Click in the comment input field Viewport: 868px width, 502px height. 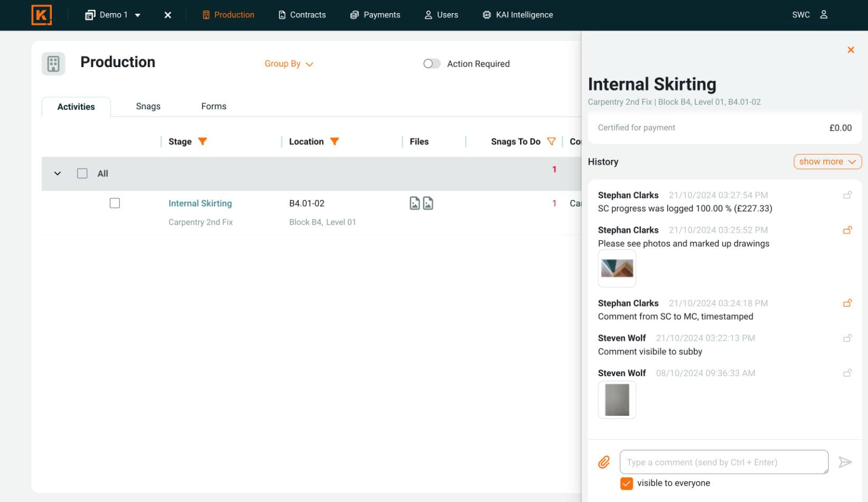pos(723,462)
